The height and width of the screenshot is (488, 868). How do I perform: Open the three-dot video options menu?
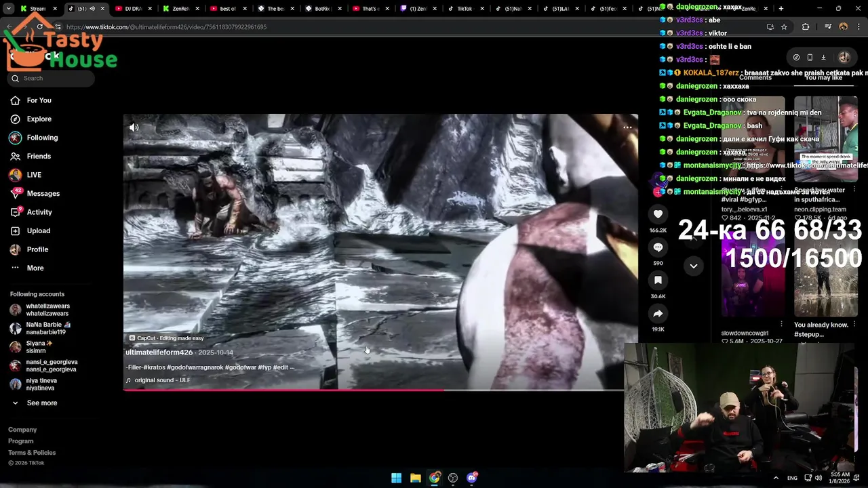[x=627, y=127]
